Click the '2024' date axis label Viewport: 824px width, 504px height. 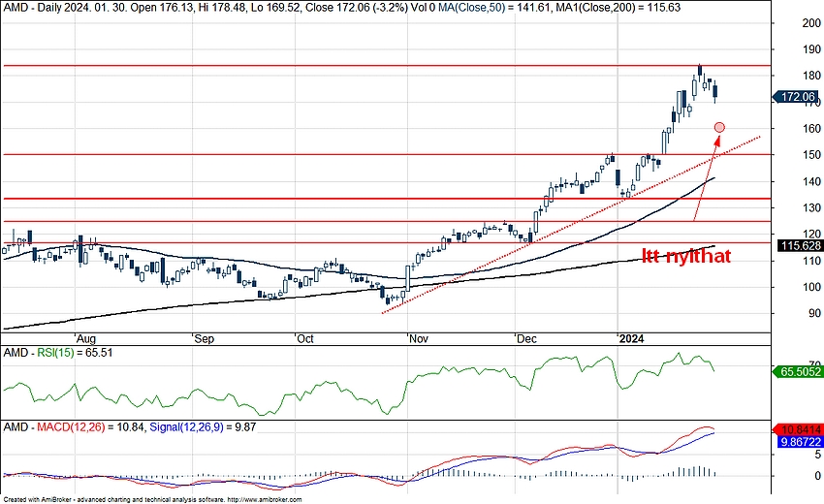click(631, 338)
